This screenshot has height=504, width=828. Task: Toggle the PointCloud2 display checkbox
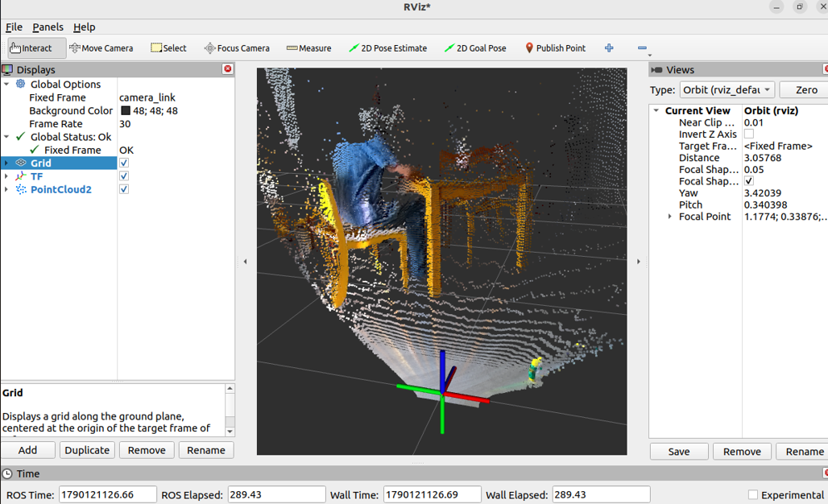(124, 189)
